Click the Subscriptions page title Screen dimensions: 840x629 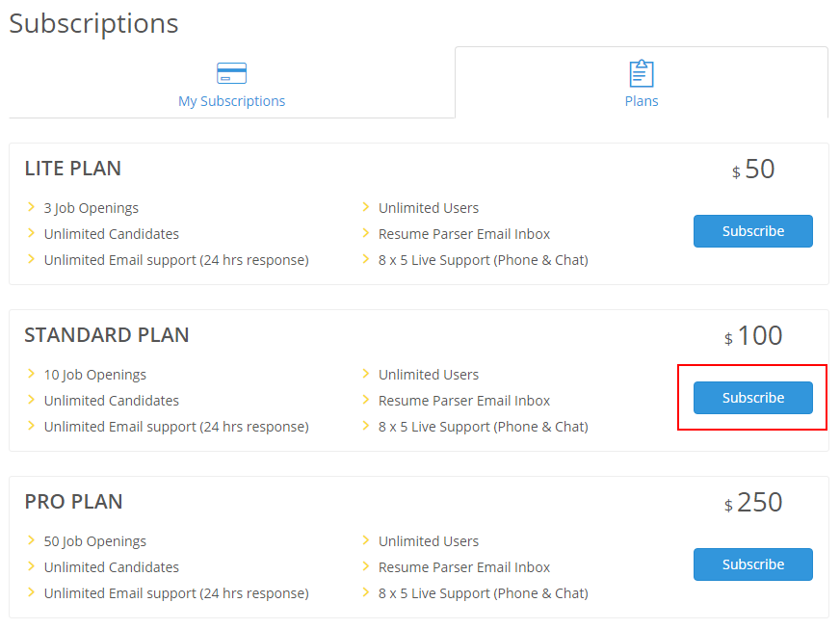tap(93, 24)
